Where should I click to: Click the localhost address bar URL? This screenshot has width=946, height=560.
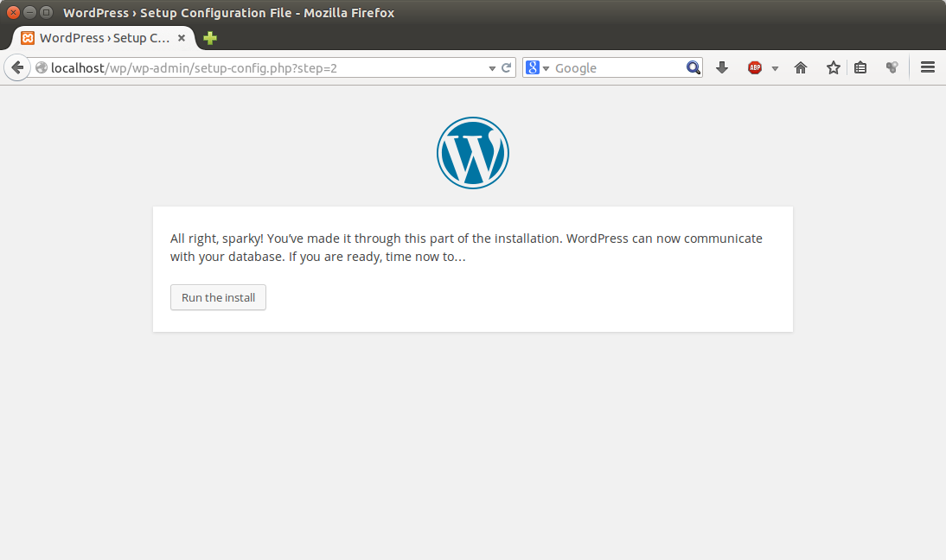(259, 67)
